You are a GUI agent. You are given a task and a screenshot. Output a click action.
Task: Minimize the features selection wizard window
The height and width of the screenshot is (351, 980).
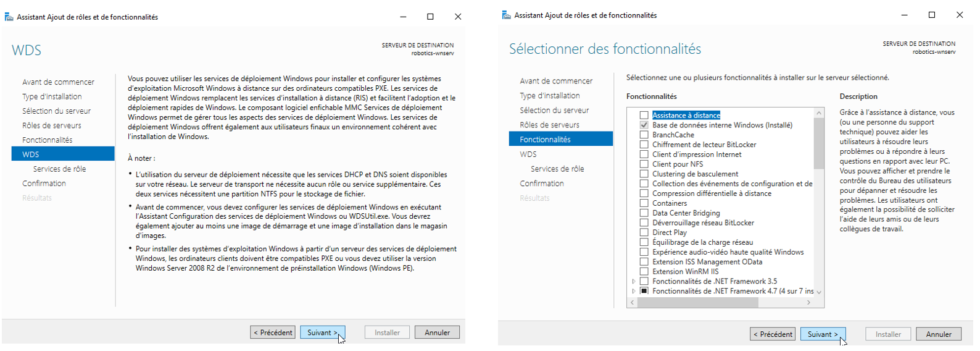[x=905, y=15]
